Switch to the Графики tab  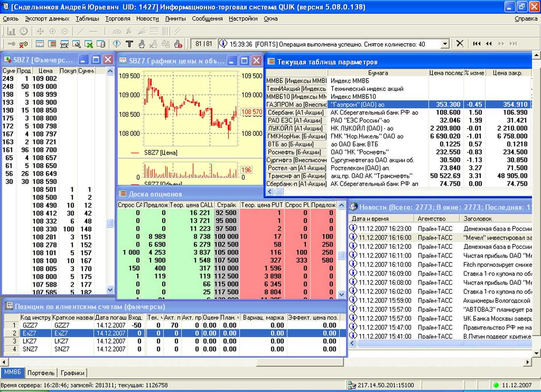(72, 373)
